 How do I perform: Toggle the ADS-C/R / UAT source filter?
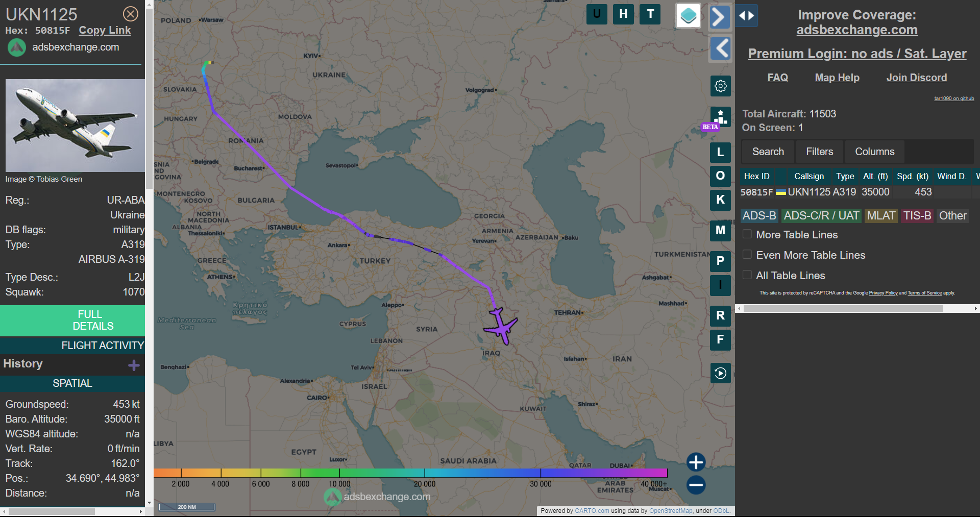point(821,216)
